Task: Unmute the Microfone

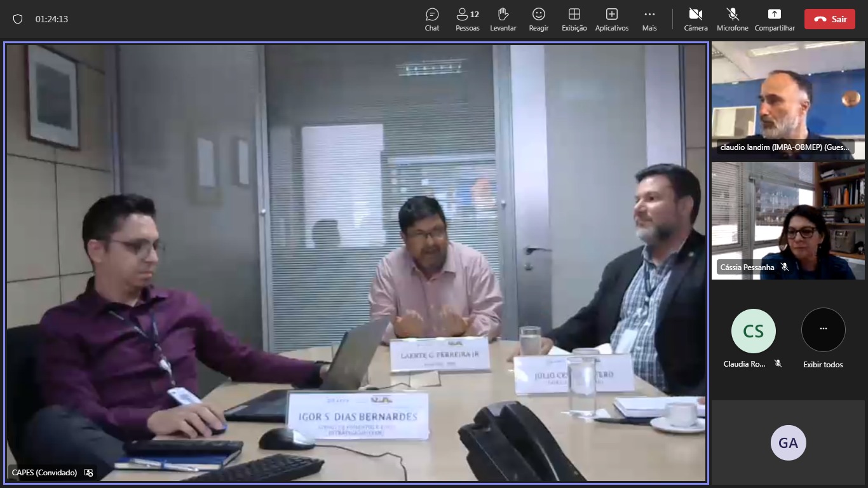Action: tap(733, 19)
